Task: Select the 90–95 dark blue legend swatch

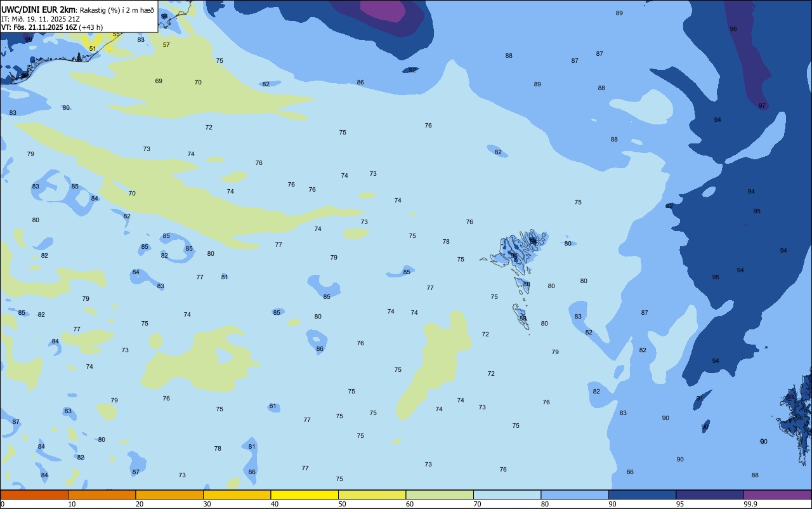Action: pyautogui.click(x=642, y=494)
